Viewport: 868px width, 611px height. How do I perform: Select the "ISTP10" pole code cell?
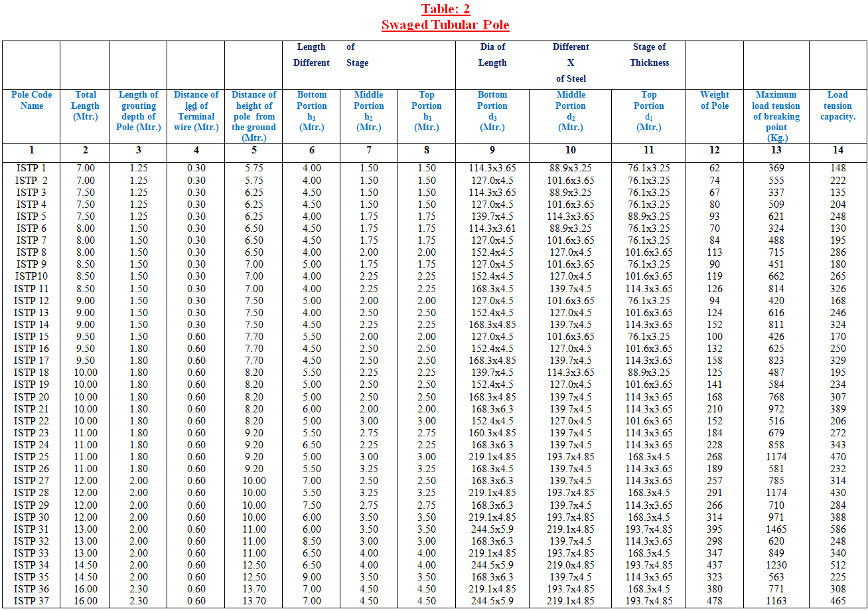[31, 276]
